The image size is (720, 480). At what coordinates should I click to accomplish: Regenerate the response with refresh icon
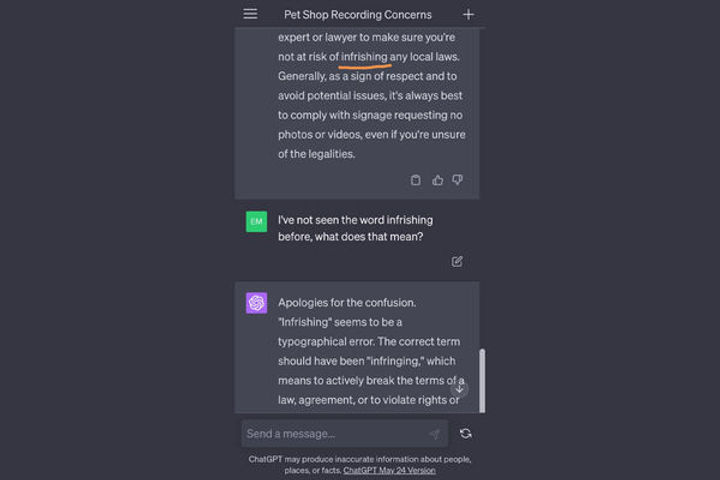pos(466,434)
